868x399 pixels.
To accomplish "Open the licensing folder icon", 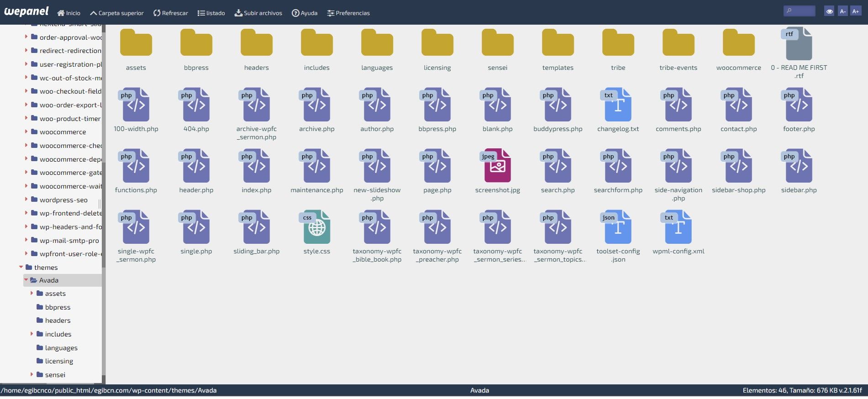I will pyautogui.click(x=437, y=42).
